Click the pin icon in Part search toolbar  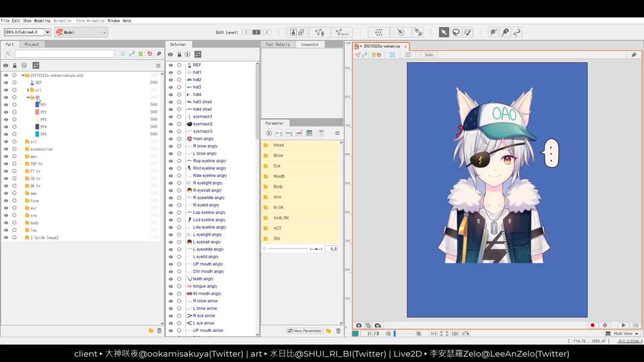(x=159, y=54)
